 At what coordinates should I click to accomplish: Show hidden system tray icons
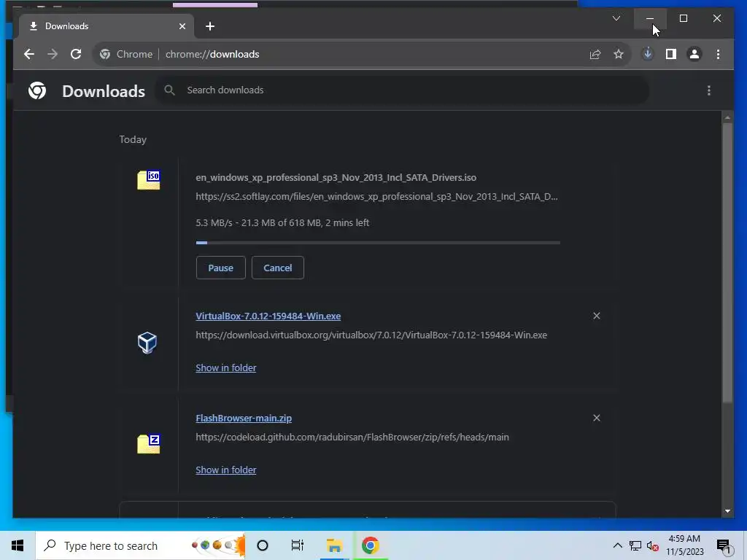pos(617,545)
